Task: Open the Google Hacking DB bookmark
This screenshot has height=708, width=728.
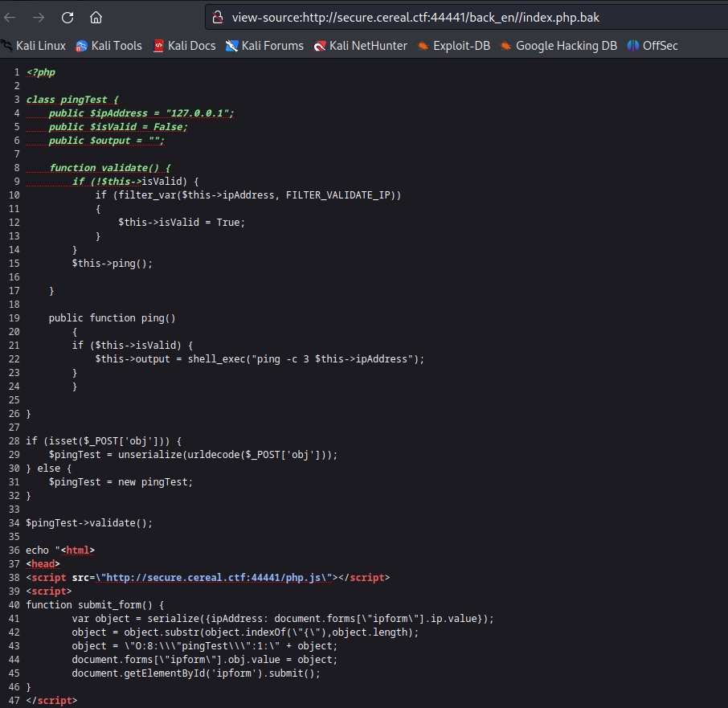Action: point(558,46)
